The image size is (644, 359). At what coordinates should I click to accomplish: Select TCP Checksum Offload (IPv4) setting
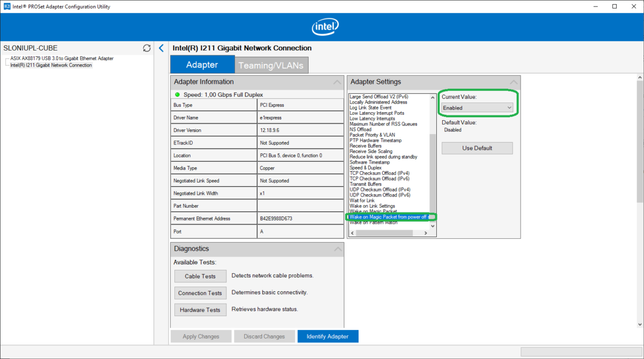pyautogui.click(x=380, y=173)
